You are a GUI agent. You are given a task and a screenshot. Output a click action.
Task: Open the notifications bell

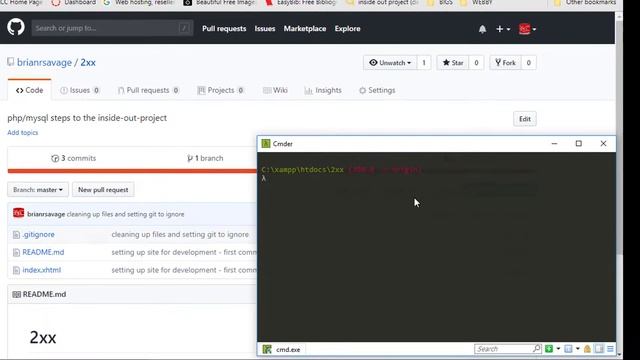pyautogui.click(x=482, y=29)
